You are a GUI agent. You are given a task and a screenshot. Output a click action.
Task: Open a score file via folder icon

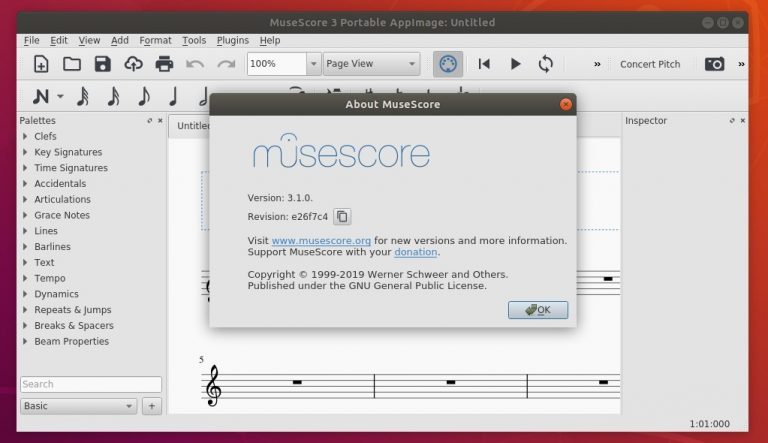(x=72, y=64)
